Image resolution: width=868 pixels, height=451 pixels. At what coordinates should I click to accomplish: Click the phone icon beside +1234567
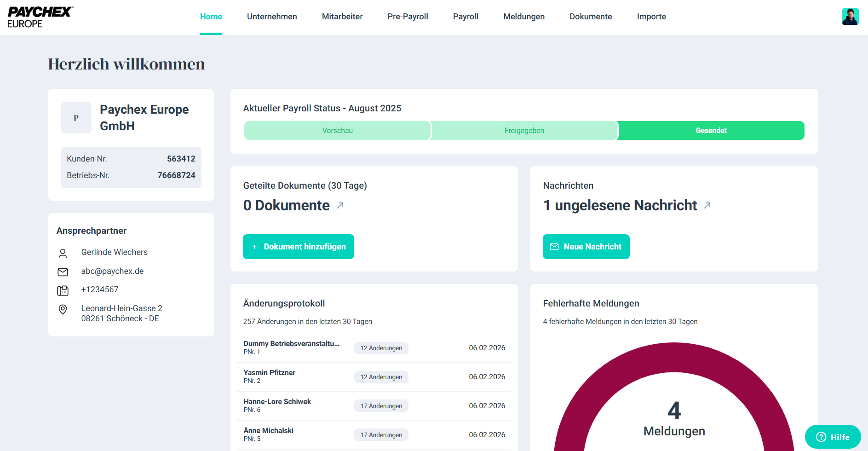coord(63,290)
